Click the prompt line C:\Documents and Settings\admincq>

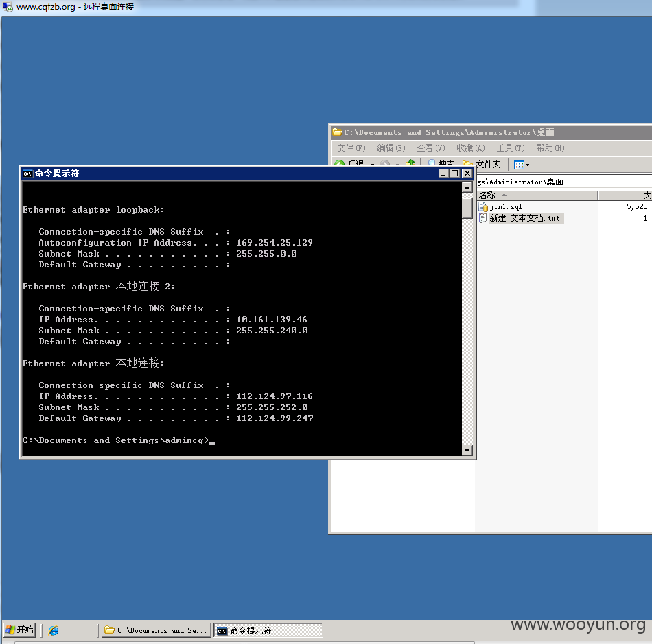[115, 440]
